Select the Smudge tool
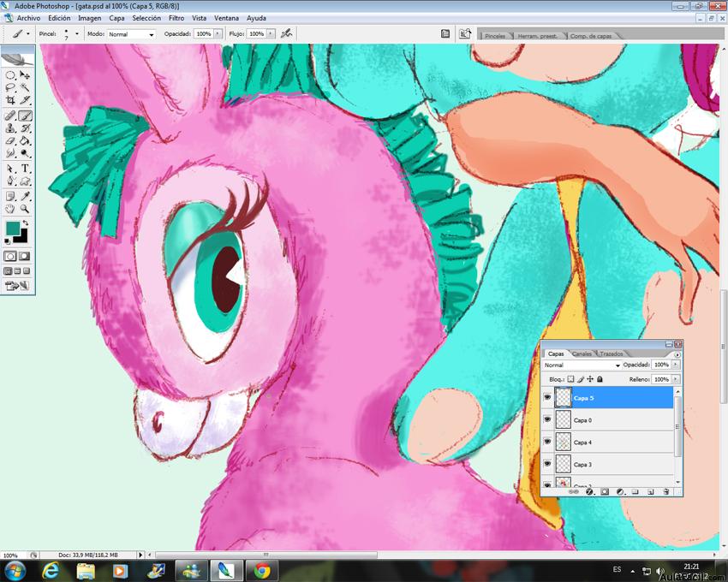 pos(10,153)
